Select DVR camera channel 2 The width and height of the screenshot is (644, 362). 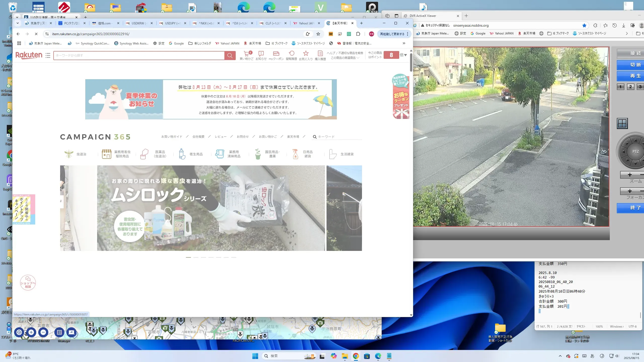tap(630, 87)
